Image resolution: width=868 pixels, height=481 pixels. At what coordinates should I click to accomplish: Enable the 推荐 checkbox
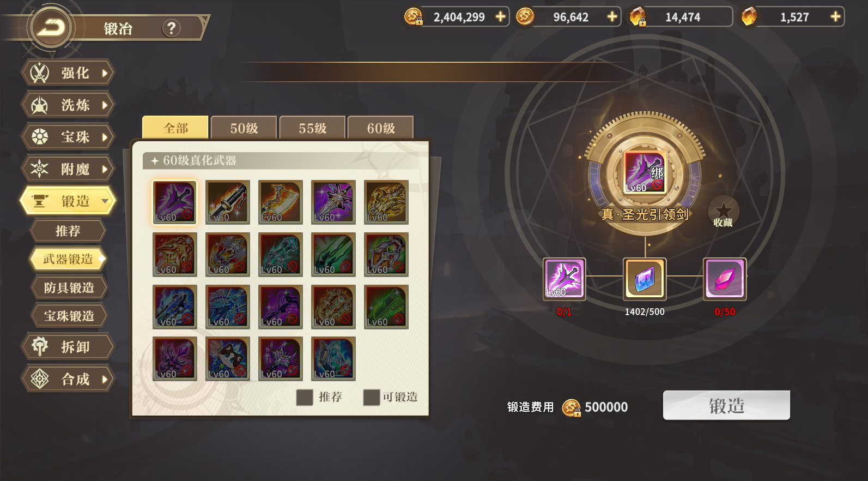click(305, 397)
